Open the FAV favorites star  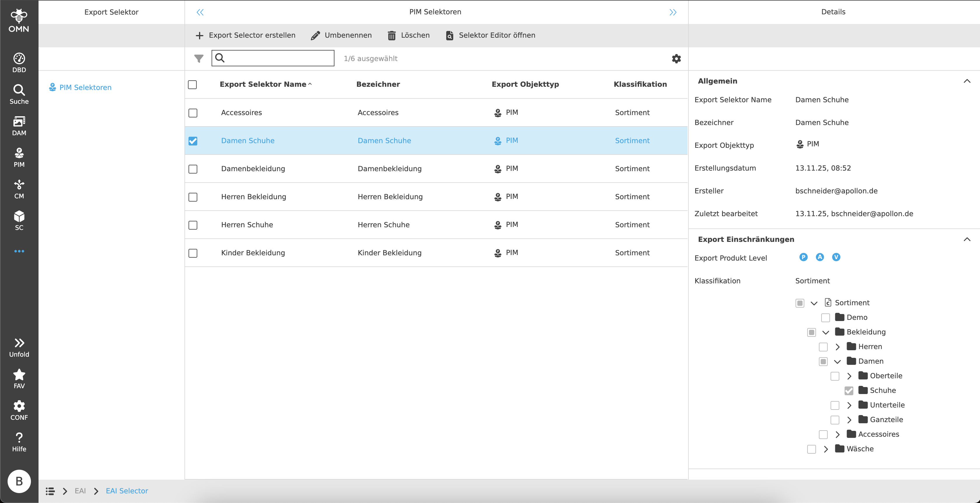(19, 379)
